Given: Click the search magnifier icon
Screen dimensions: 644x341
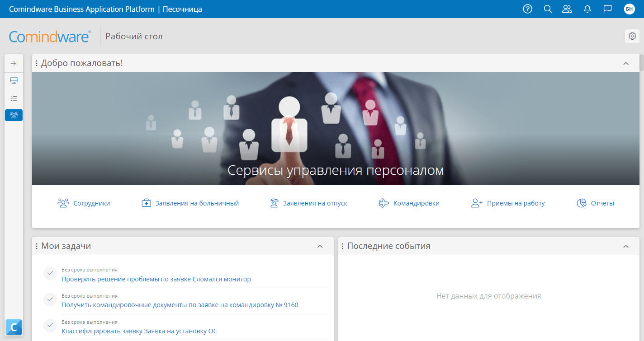Looking at the screenshot, I should click(548, 9).
